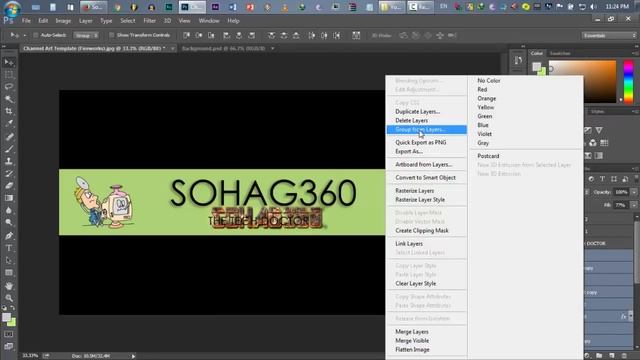This screenshot has width=640, height=360.
Task: Choose Group from Layers in context menu
Action: (x=427, y=129)
